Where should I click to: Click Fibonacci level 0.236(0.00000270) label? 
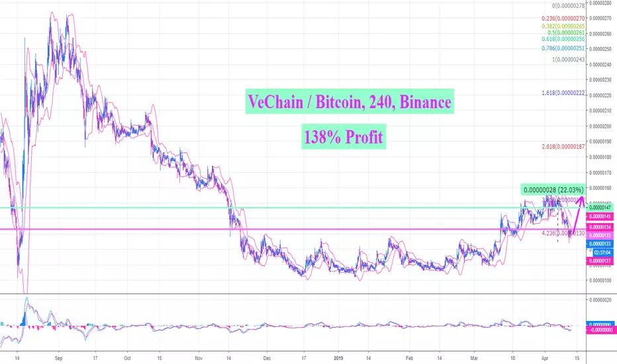pyautogui.click(x=563, y=18)
